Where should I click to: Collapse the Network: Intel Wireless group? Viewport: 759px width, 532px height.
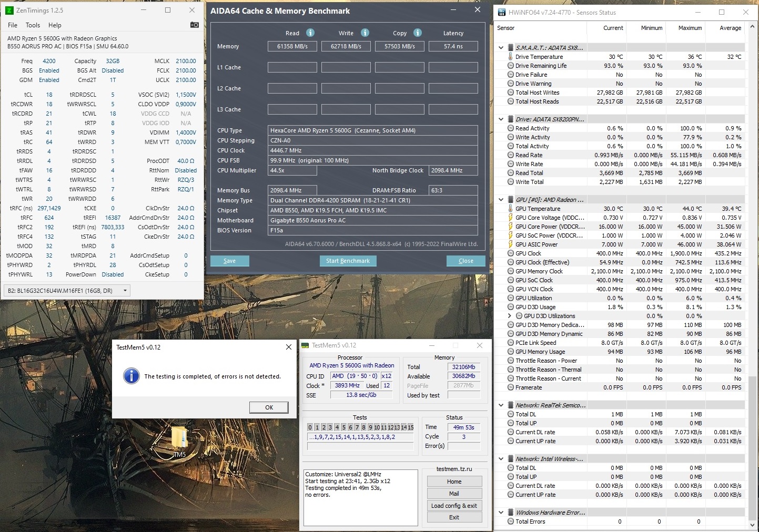tap(501, 459)
